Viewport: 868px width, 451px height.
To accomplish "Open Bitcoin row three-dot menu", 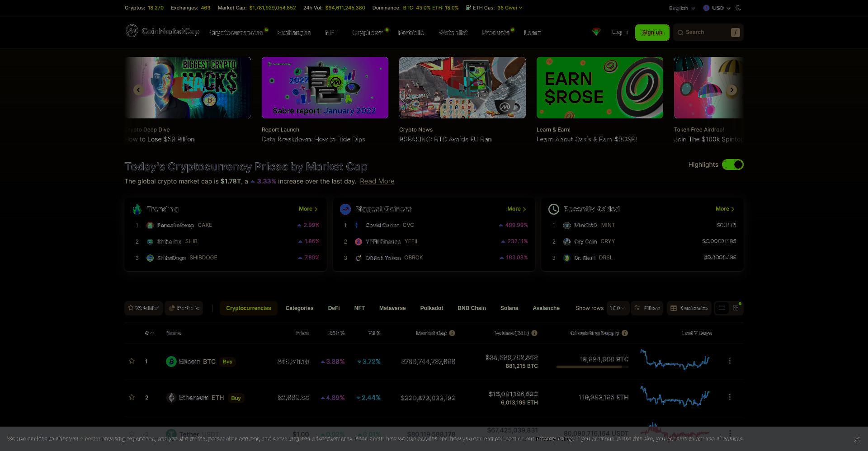I will pos(730,361).
